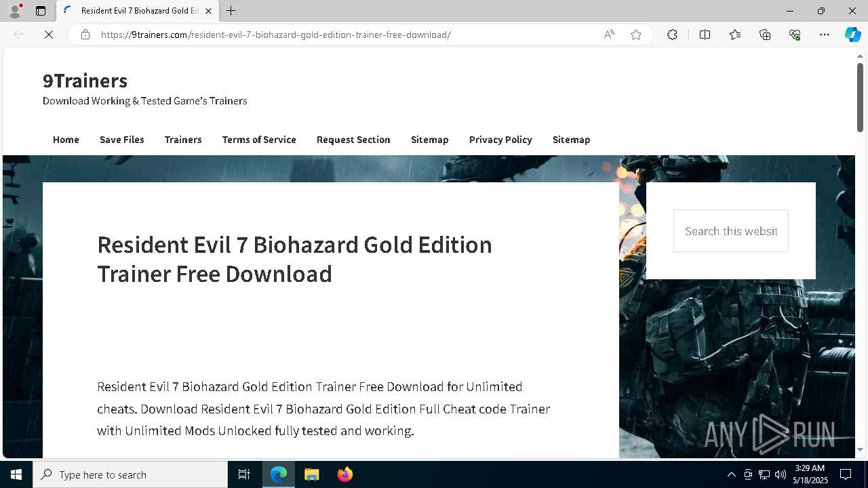868x488 pixels.
Task: View site information lock icon
Action: (x=85, y=35)
